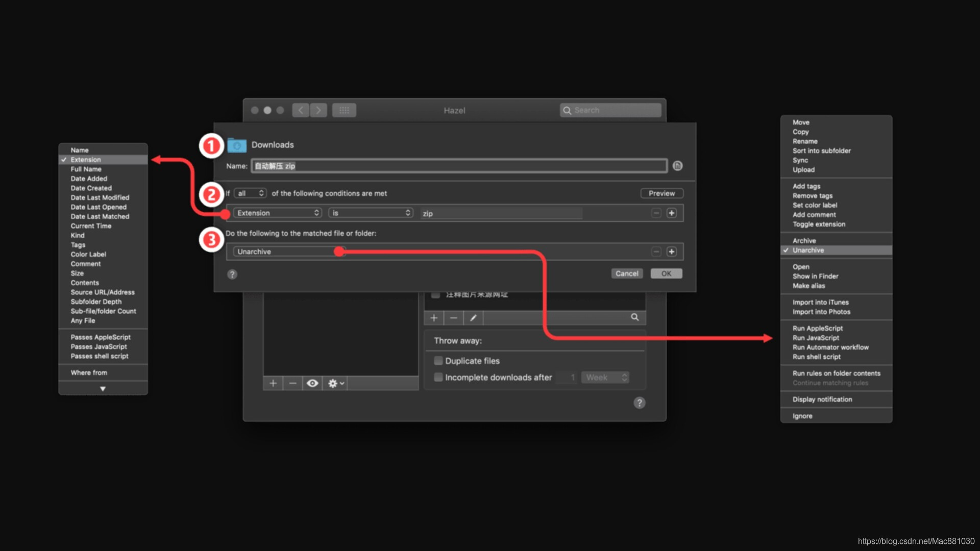Click the notes icon beside the Name field
The image size is (980, 551).
[x=677, y=166]
